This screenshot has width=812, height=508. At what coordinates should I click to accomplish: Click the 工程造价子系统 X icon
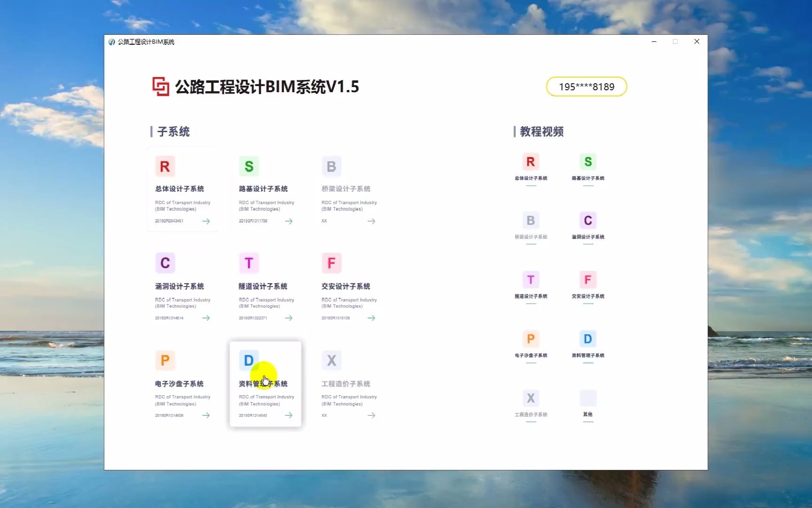(331, 360)
